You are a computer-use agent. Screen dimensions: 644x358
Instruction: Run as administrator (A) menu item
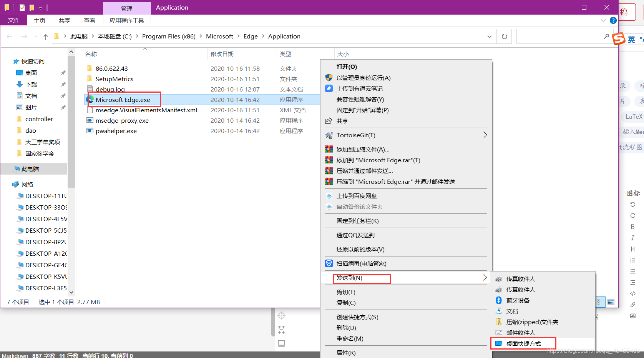(x=406, y=78)
